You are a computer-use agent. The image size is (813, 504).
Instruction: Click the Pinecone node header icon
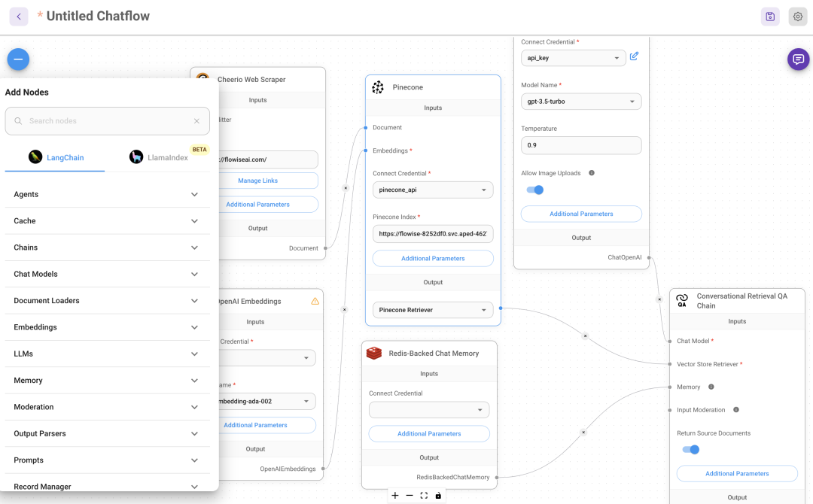tap(376, 87)
